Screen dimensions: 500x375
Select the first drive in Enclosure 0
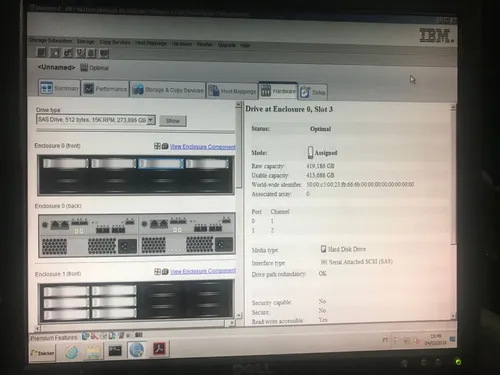pyautogui.click(x=66, y=163)
